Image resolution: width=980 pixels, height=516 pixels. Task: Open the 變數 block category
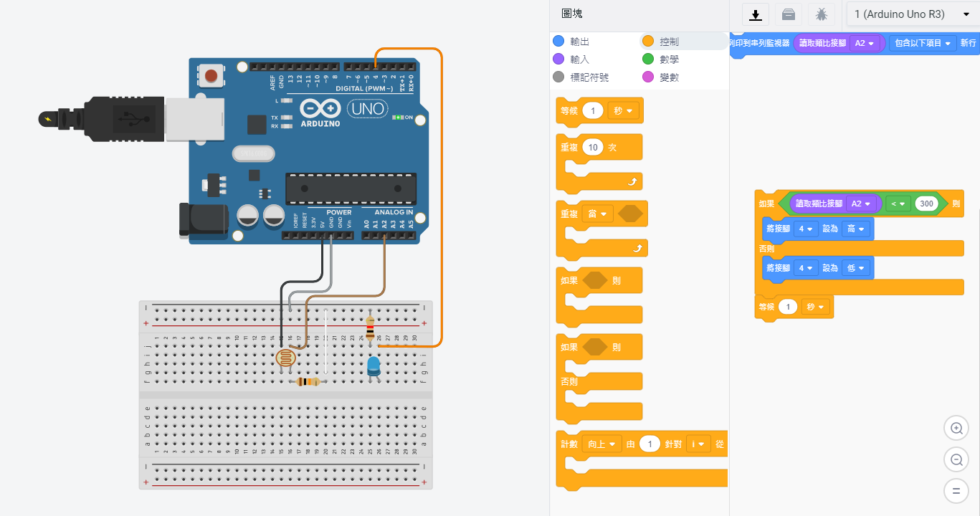click(668, 77)
